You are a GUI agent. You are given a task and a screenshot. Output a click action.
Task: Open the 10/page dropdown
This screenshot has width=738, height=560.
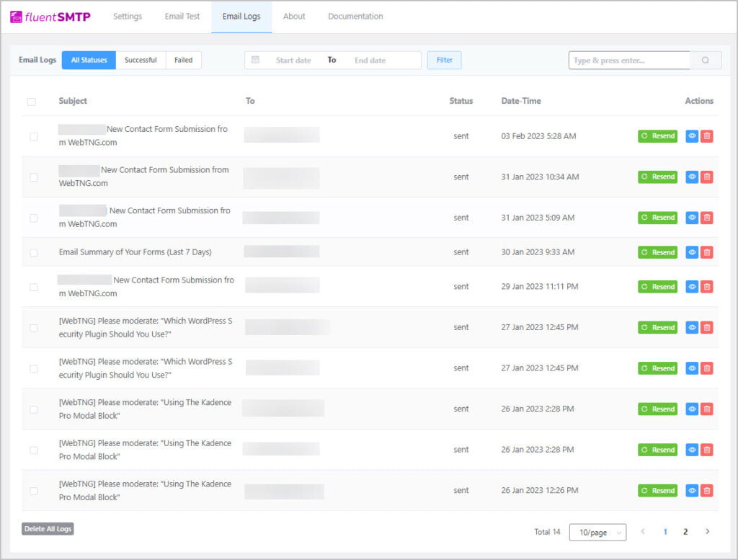[597, 532]
